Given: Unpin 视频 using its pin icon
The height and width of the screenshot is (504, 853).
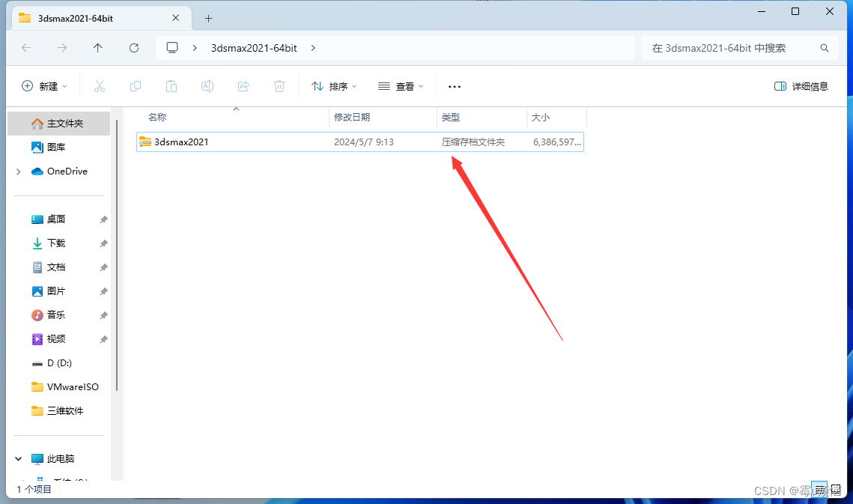Looking at the screenshot, I should [x=103, y=339].
